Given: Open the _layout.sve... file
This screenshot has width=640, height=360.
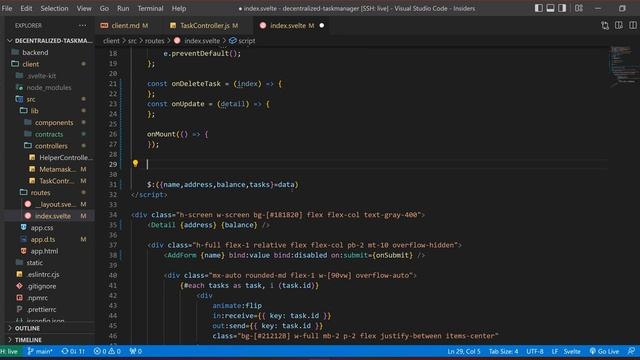Looking at the screenshot, I should pyautogui.click(x=55, y=204).
